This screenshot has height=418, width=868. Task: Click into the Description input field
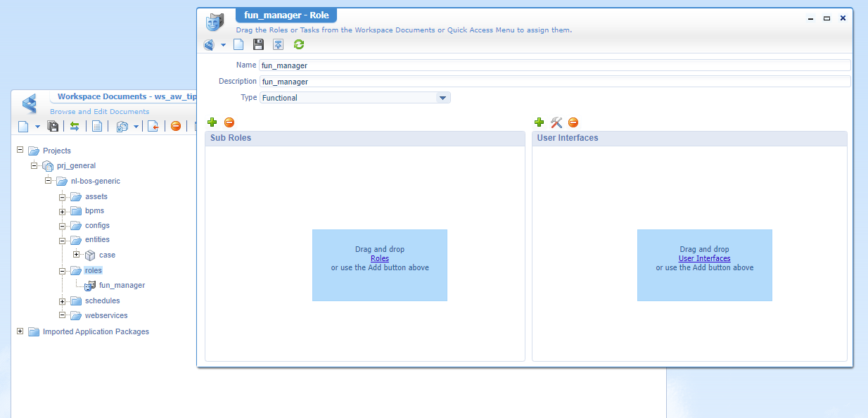click(554, 82)
